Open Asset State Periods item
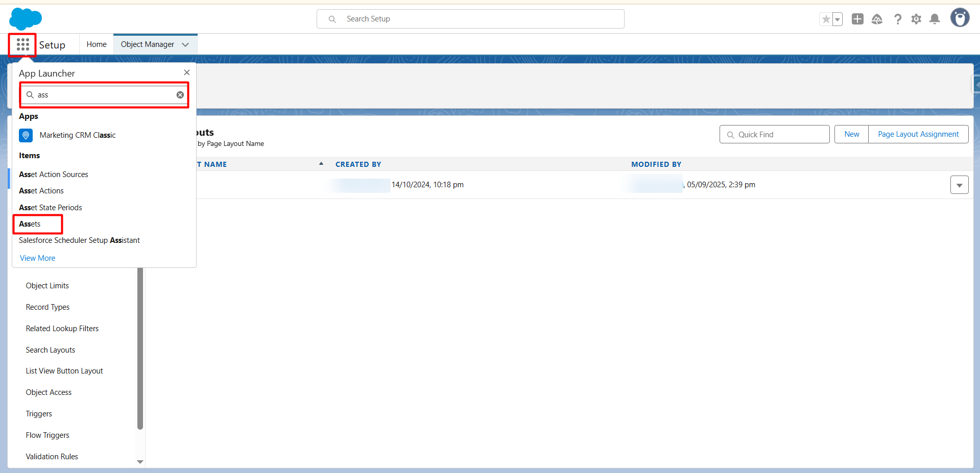The image size is (980, 473). [x=51, y=208]
